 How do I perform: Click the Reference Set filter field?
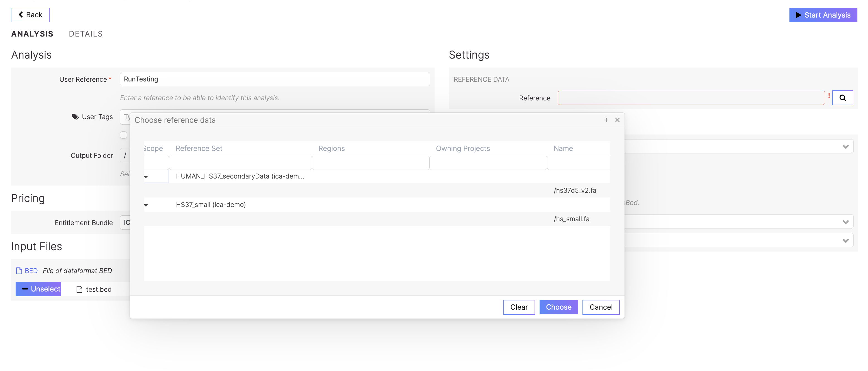240,163
